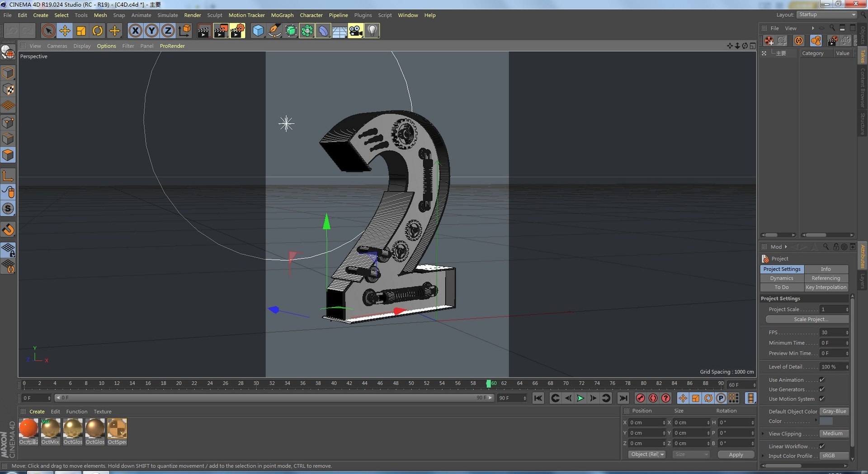
Task: Open the Layout Startup dropdown
Action: (x=826, y=14)
